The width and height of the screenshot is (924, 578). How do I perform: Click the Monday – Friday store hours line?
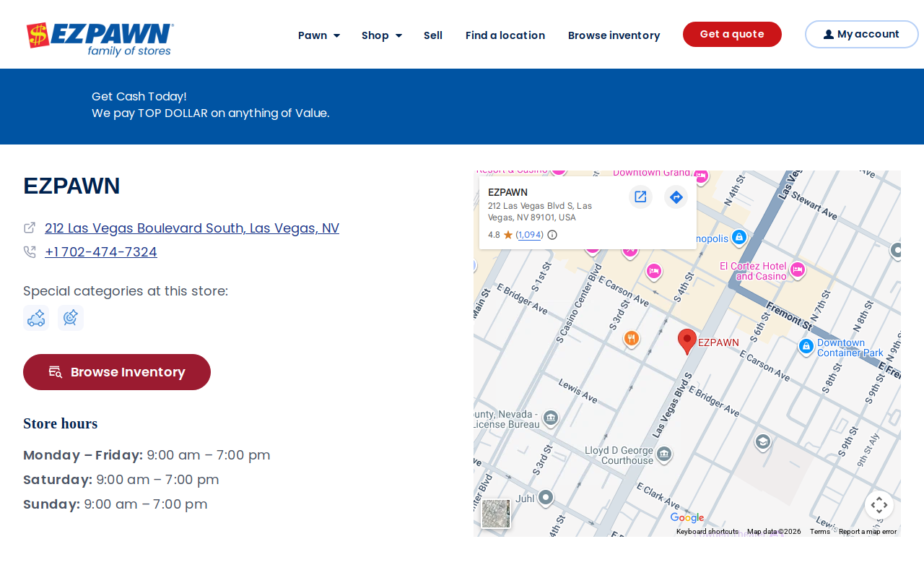click(147, 455)
